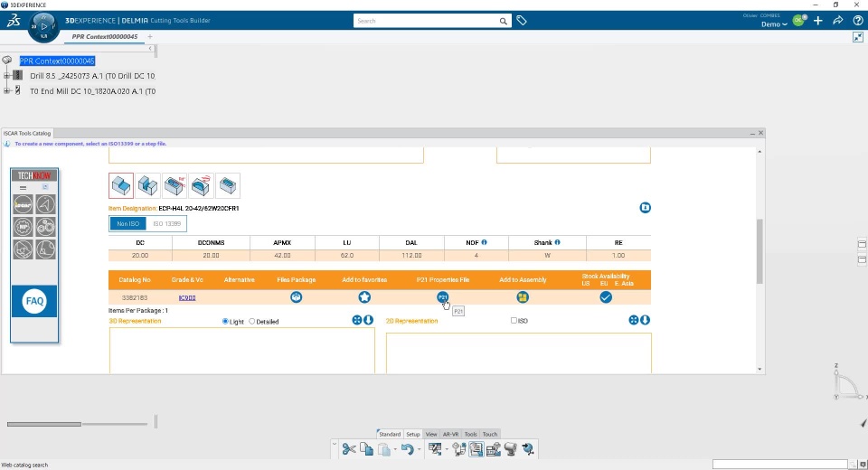
Task: Open the Help question mark icon
Action: tap(857, 21)
